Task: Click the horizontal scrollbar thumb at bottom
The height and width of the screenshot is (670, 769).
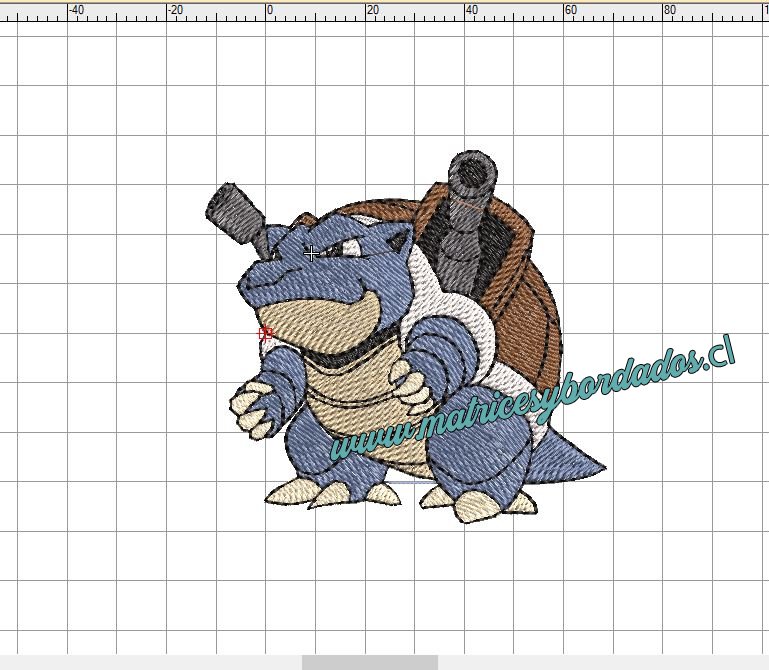Action: (x=370, y=662)
